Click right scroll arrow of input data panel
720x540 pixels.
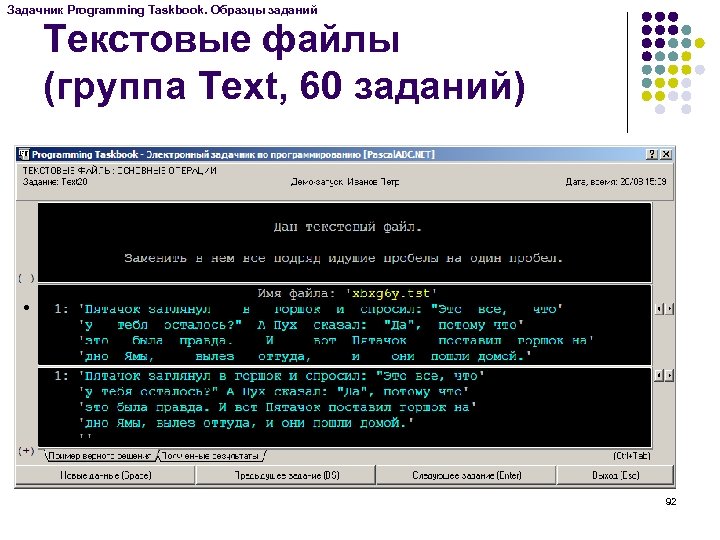[x=669, y=309]
